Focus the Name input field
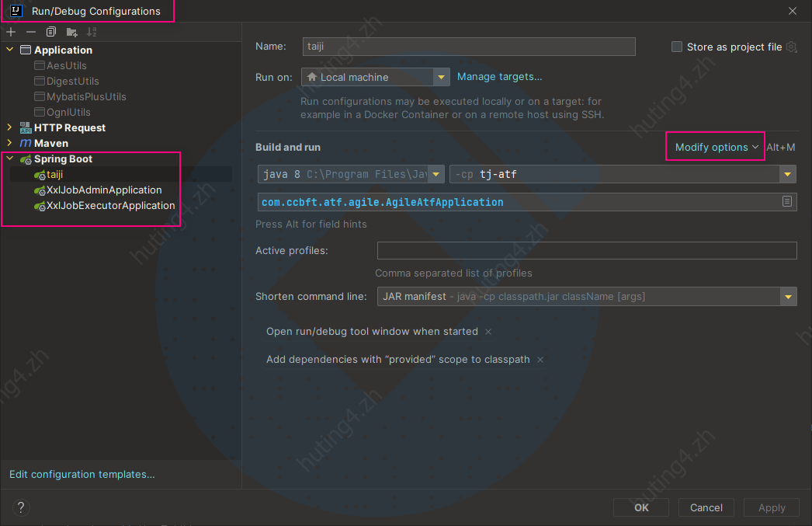 coord(469,47)
